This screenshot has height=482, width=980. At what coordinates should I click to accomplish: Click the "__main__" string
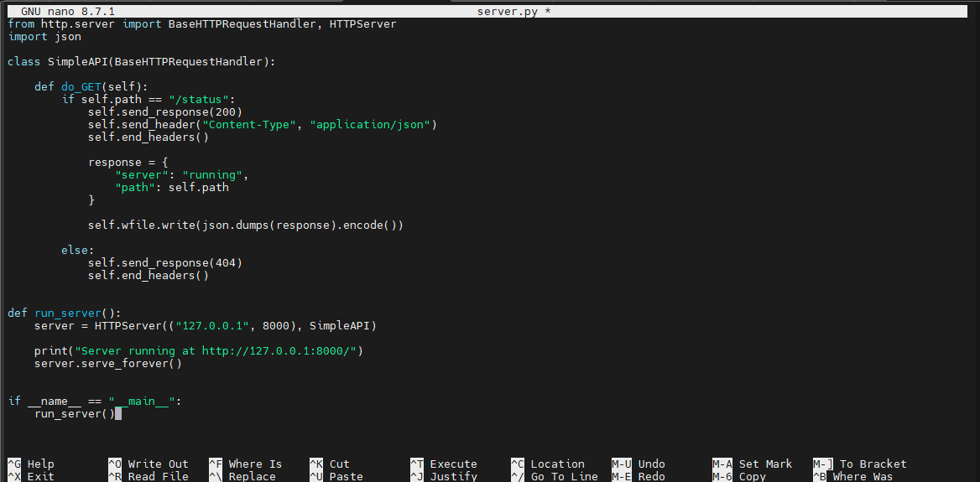(142, 402)
